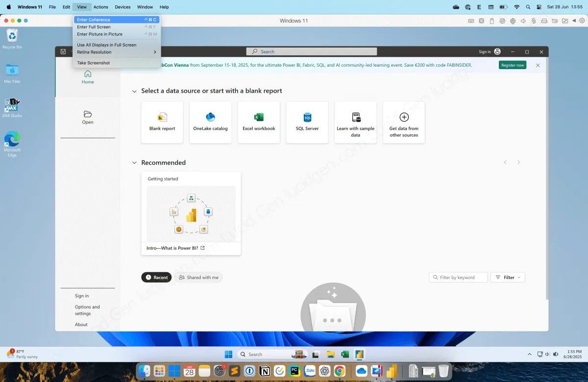The image size is (588, 382).
Task: Switch to the Recent files view
Action: tap(156, 278)
